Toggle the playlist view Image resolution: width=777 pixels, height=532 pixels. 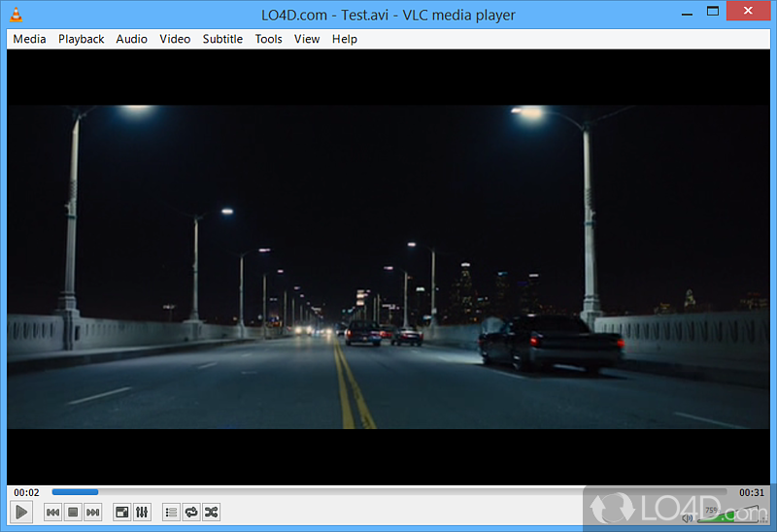click(x=171, y=512)
